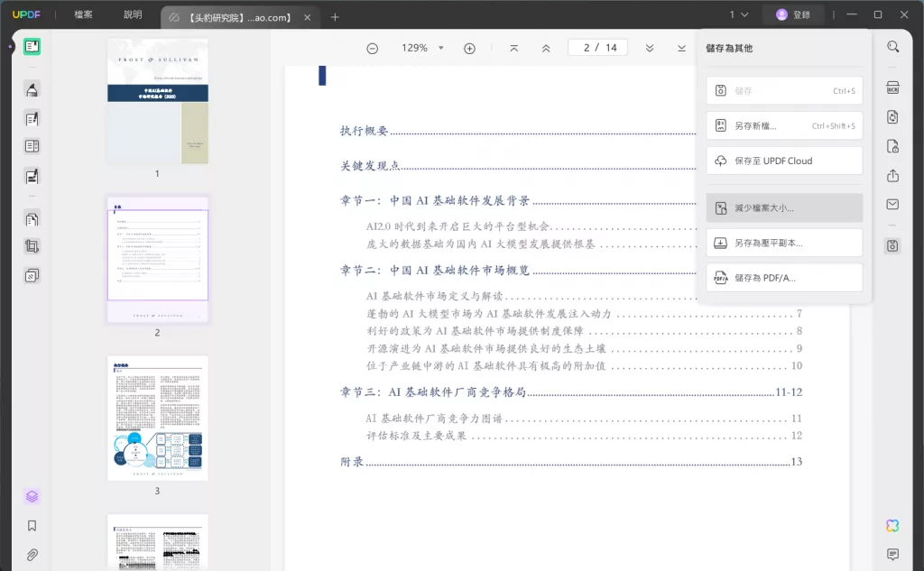Open the Protect with password icon
Viewport: 924px width, 571px height.
click(x=892, y=146)
